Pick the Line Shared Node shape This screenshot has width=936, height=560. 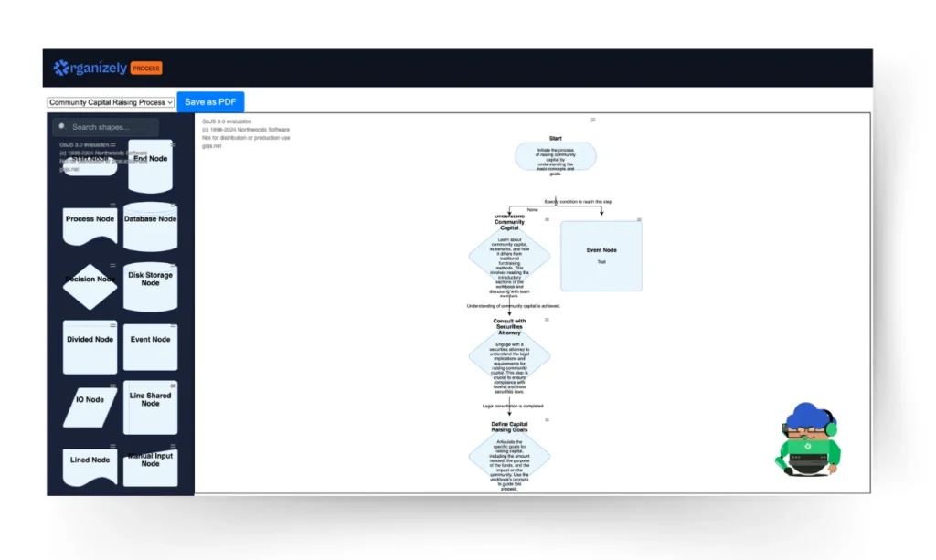[150, 405]
